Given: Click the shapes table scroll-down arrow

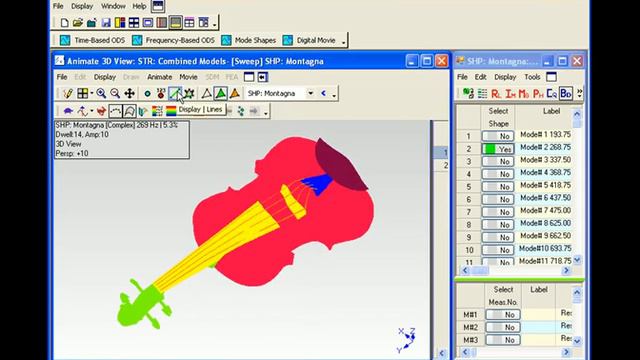Looking at the screenshot, I should [x=577, y=260].
